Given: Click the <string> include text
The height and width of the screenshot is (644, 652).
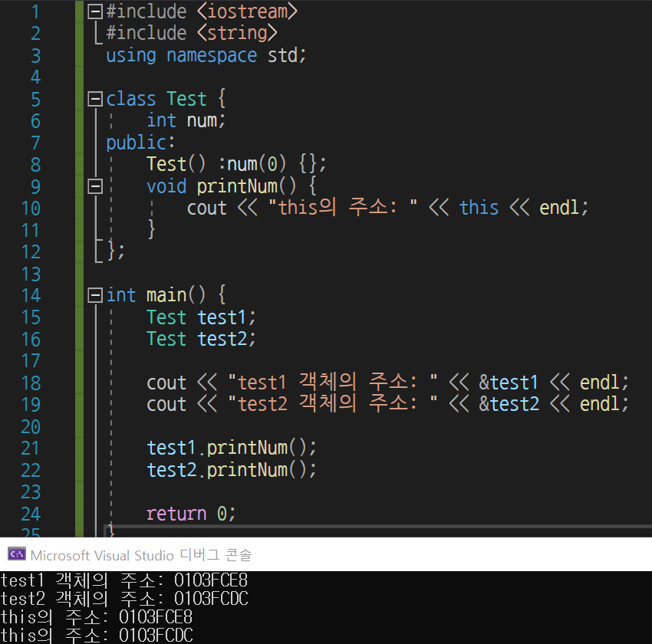Looking at the screenshot, I should click(x=238, y=33).
